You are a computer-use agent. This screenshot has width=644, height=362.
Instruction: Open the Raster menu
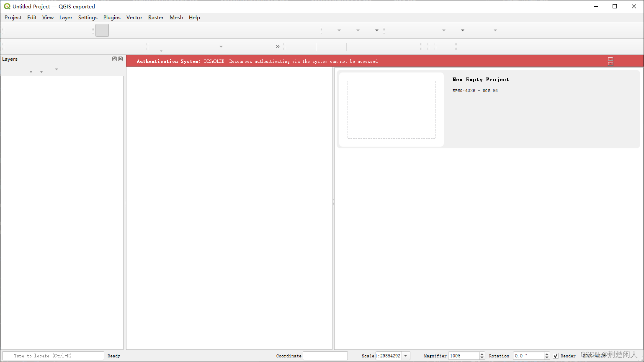[156, 18]
